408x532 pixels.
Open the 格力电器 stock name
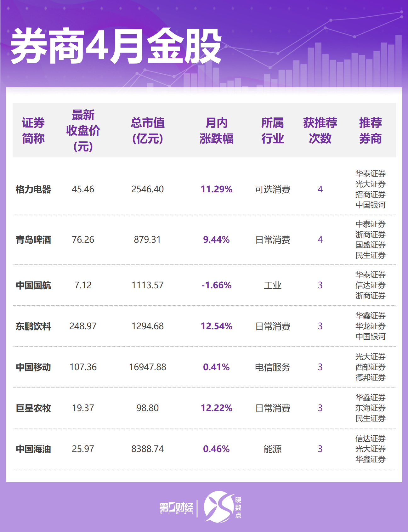click(x=33, y=189)
